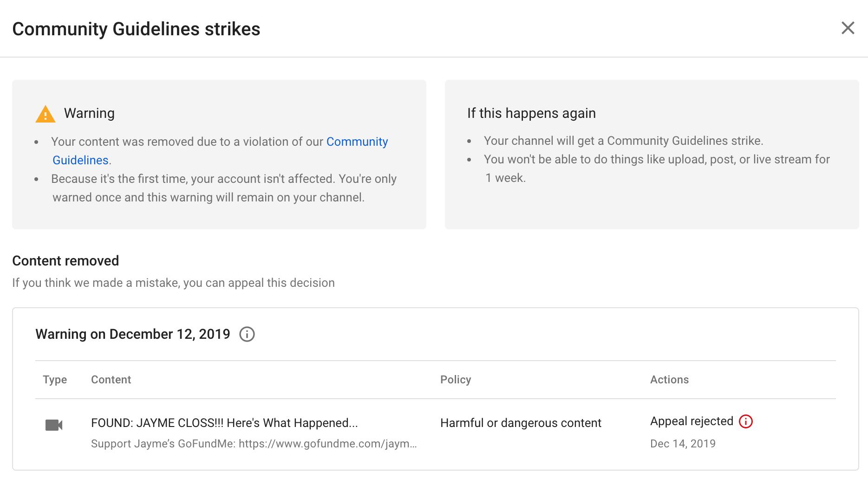868x485 pixels.
Task: Click info icon next to warning date
Action: click(x=247, y=334)
